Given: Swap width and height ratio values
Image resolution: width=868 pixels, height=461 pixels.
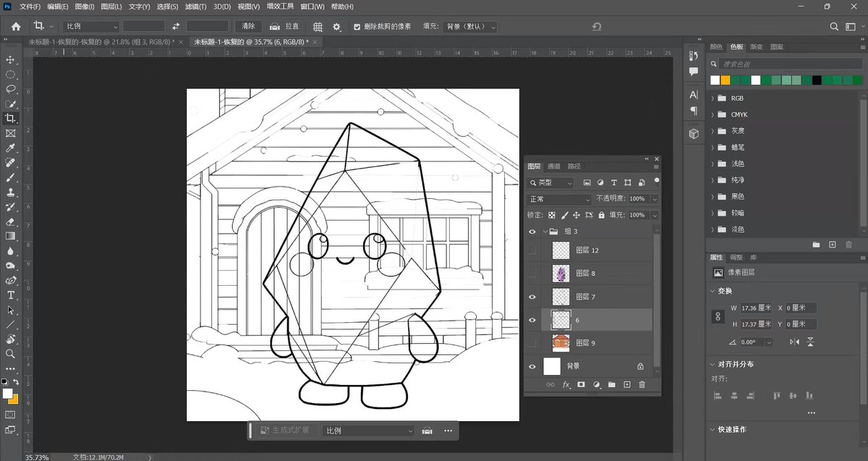Looking at the screenshot, I should coord(176,26).
